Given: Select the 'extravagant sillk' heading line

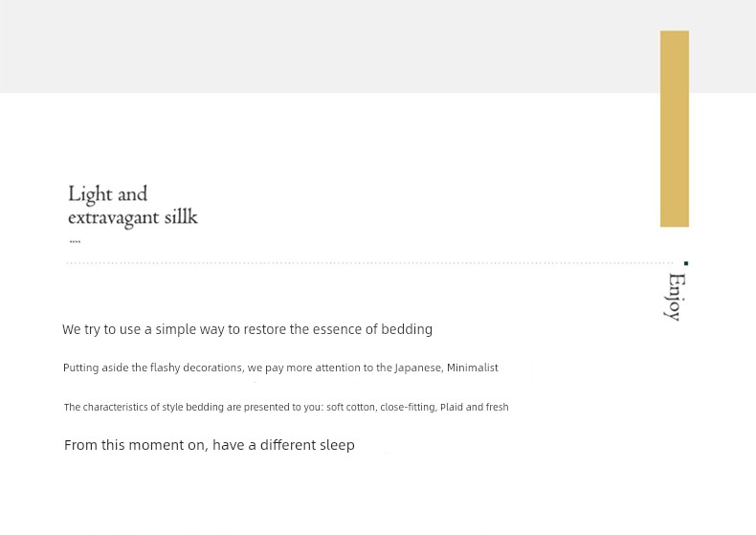Looking at the screenshot, I should (x=133, y=218).
